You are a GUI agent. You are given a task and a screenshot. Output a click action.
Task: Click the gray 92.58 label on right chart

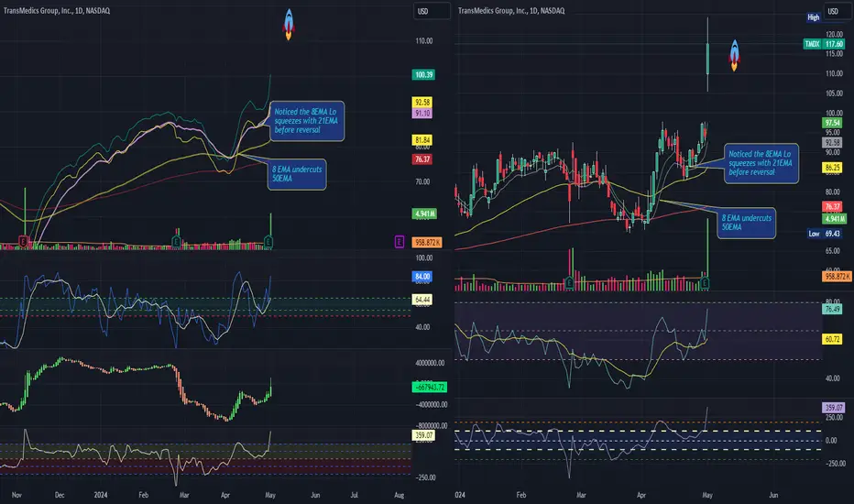(832, 142)
